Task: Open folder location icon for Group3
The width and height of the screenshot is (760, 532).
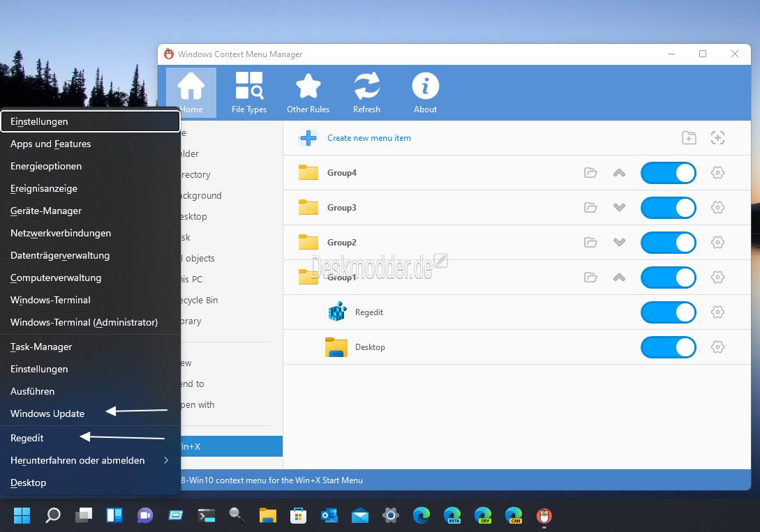Action: [x=590, y=208]
